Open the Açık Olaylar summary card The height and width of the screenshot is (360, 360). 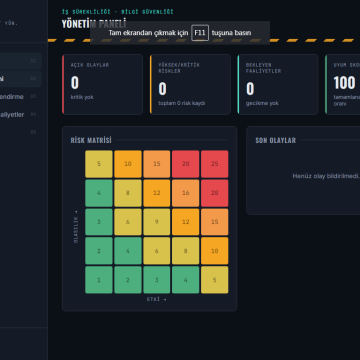point(102,84)
